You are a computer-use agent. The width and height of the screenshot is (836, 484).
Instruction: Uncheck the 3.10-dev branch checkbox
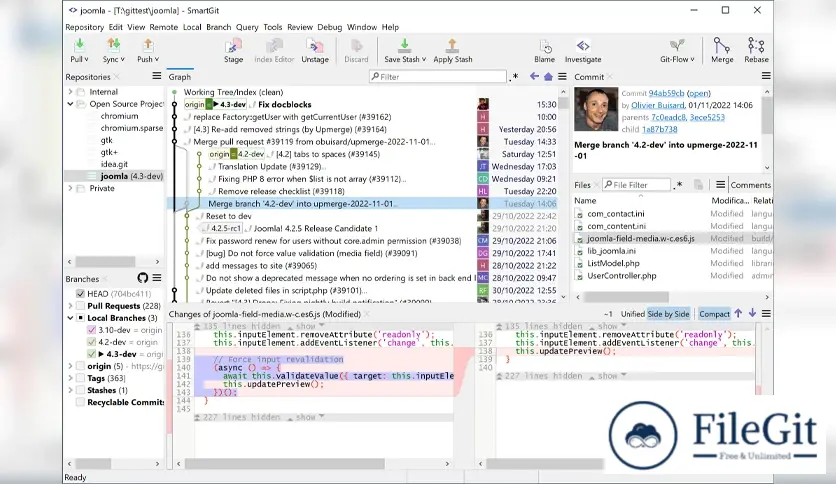91,330
